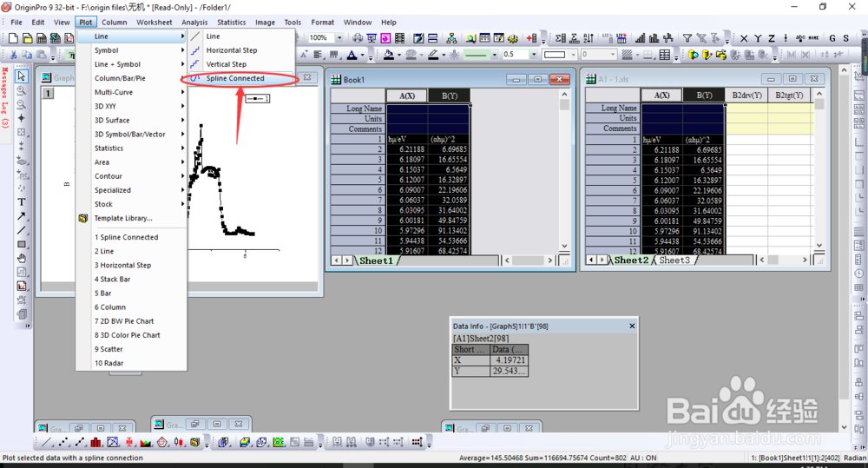Expand the Multi-Curve submenu
Image resolution: width=868 pixels, height=468 pixels.
pyautogui.click(x=132, y=93)
